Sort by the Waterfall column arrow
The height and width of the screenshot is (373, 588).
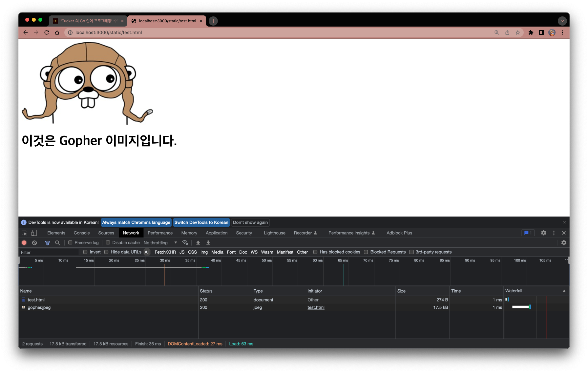pos(564,291)
